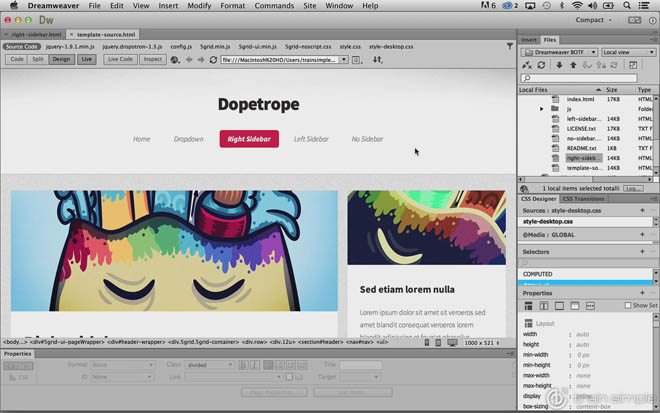Screen dimensions: 660x413
Task: Open the Modify menu
Action: point(199,5)
